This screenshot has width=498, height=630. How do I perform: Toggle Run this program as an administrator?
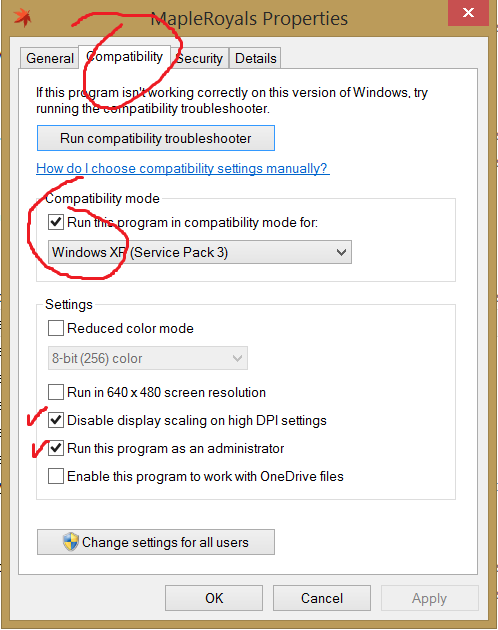click(56, 448)
